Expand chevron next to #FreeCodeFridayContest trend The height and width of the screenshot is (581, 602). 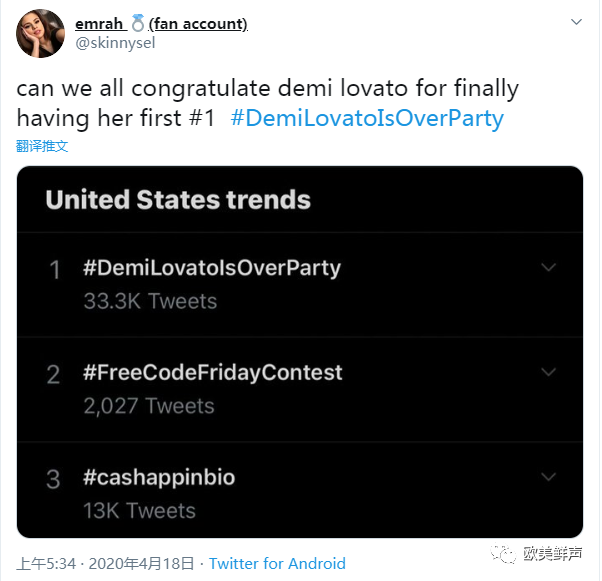(547, 371)
